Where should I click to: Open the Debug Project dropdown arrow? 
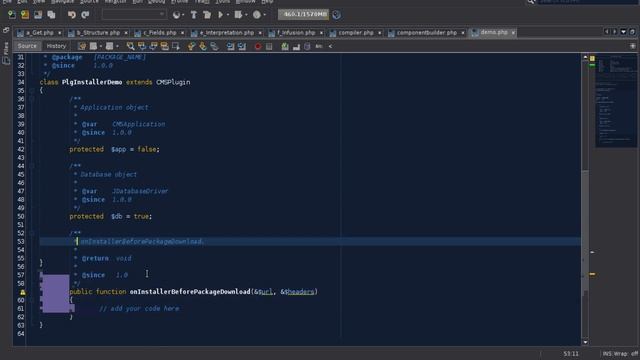[246, 15]
